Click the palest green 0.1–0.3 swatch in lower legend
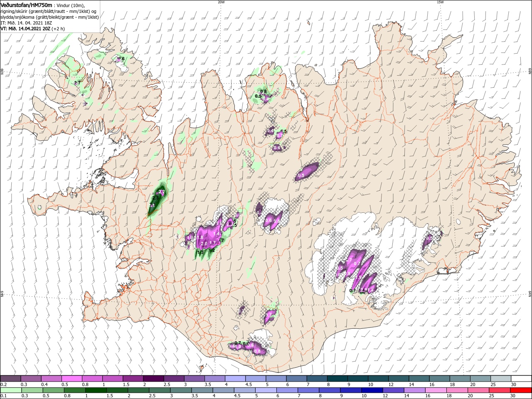Screen dimensions: 532x399 (11, 390)
